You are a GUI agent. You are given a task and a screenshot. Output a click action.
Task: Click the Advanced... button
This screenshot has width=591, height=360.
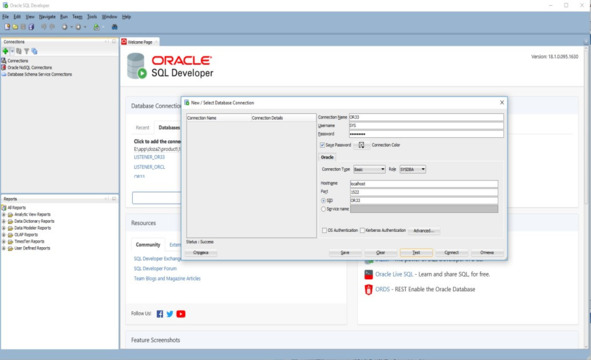click(x=424, y=231)
